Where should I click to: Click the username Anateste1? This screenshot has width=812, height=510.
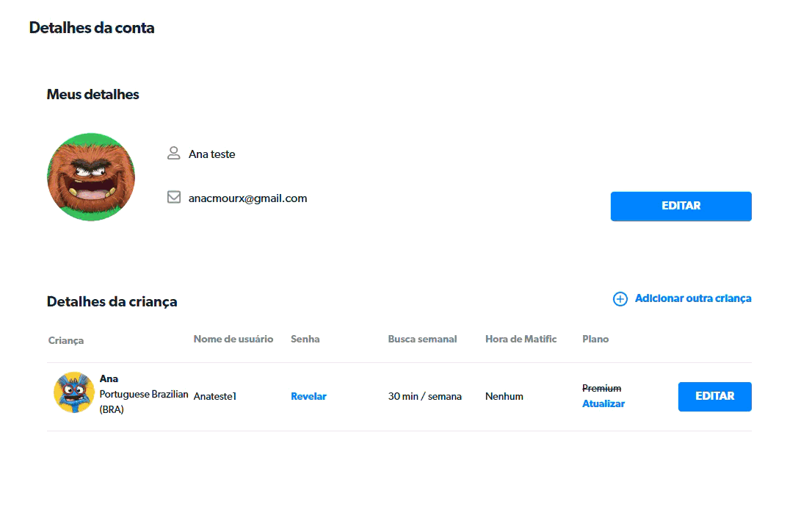pyautogui.click(x=215, y=396)
